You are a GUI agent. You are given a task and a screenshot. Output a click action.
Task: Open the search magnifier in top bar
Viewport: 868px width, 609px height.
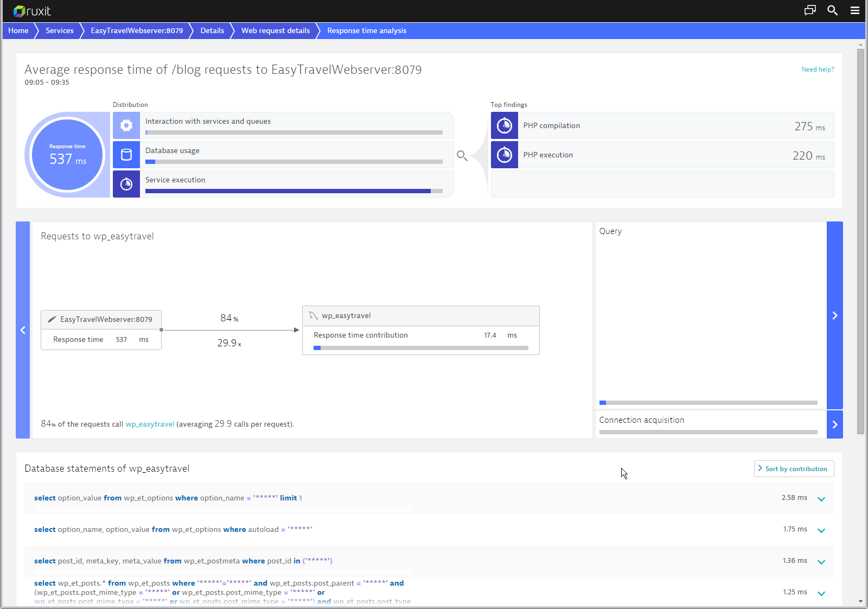833,10
